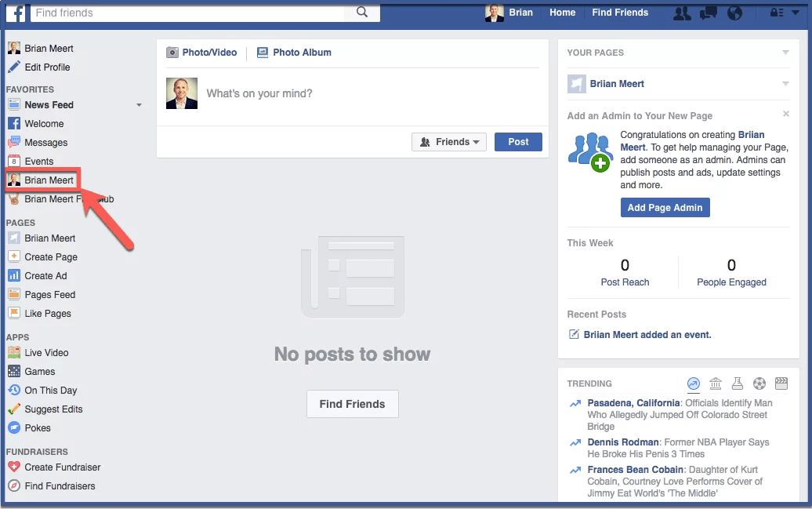This screenshot has height=509, width=812.
Task: Click the Suggest Edits icon
Action: tap(14, 409)
